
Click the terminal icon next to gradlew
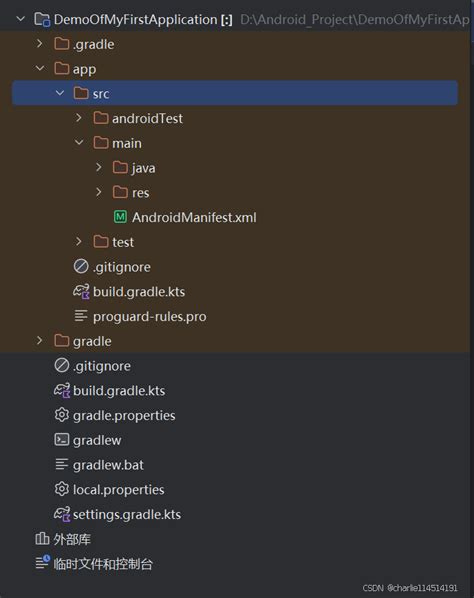tap(61, 440)
